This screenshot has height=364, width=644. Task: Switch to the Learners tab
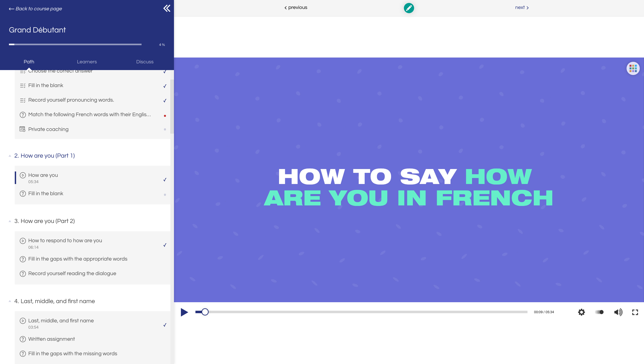click(87, 62)
